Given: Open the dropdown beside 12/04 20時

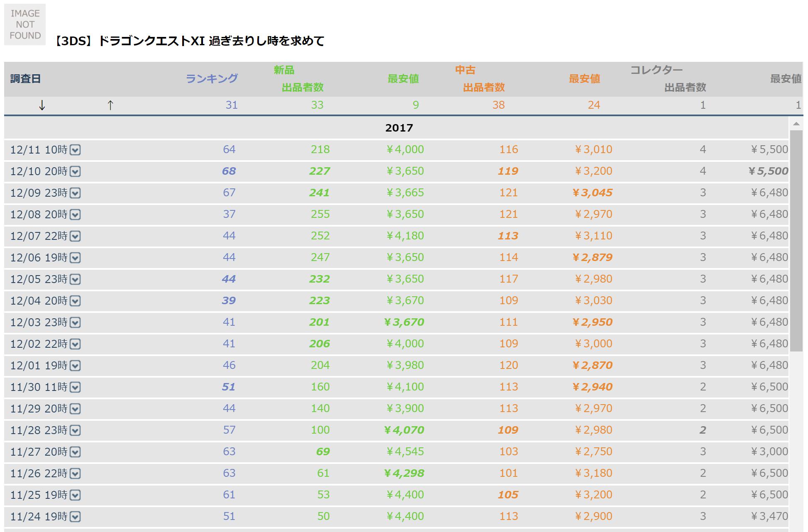Looking at the screenshot, I should point(75,301).
